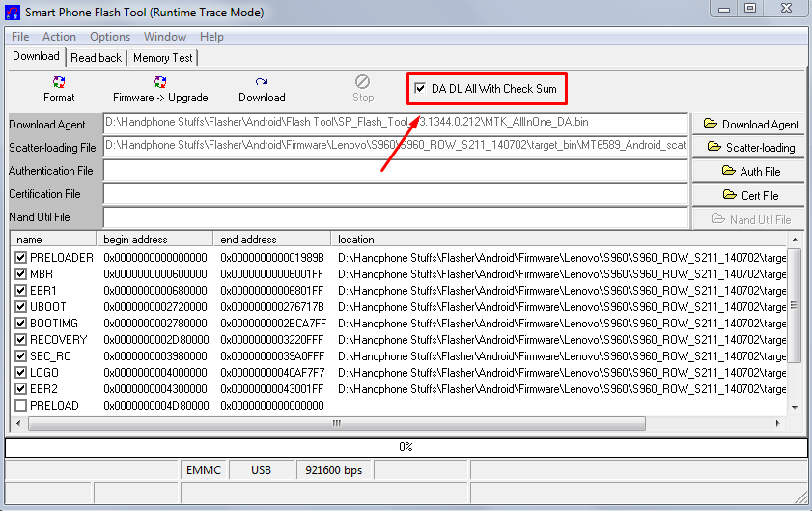Switch to the Download tab
812x511 pixels.
pos(37,56)
